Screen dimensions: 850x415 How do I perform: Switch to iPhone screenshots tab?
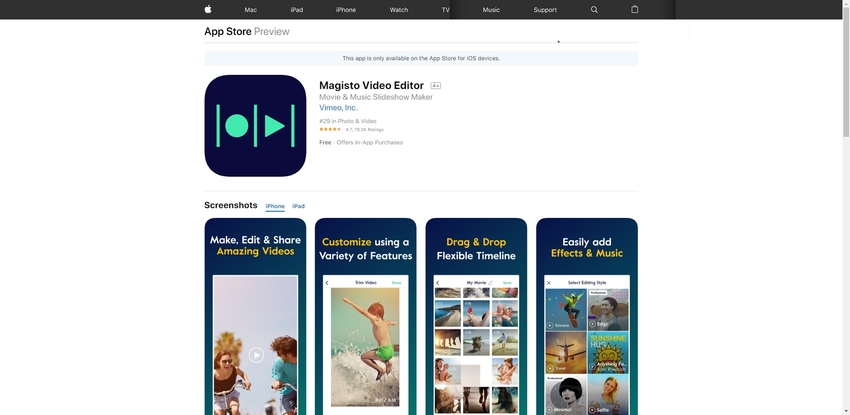(275, 206)
